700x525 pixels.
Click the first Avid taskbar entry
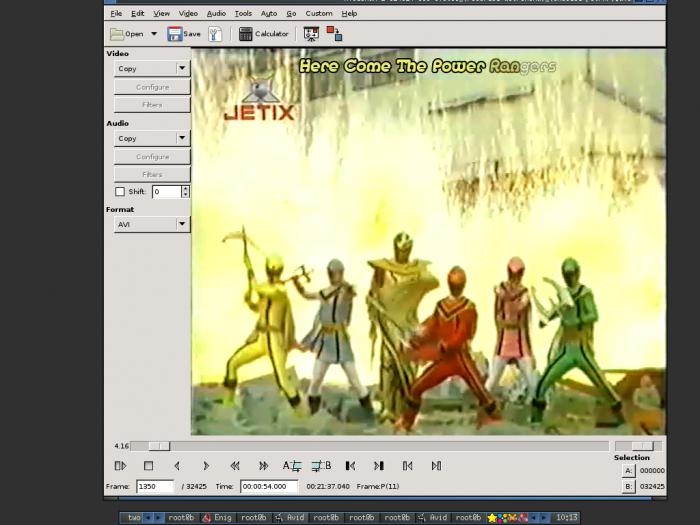click(x=290, y=518)
